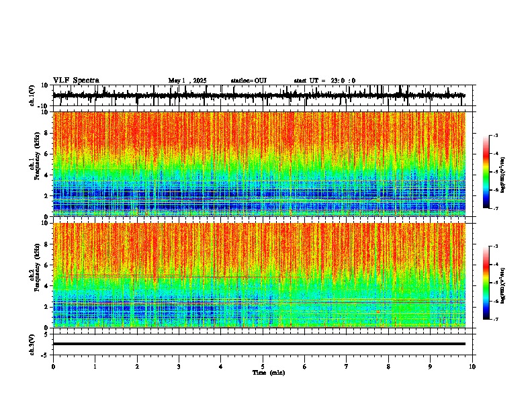Click the ch.2 spectrogram panel
Screen dimensions: 532x411
(259, 275)
